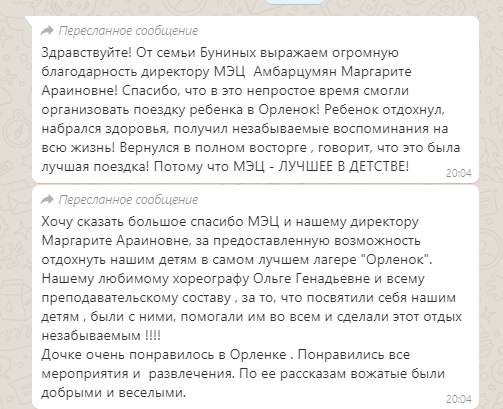Click the "!!!!" exclamation marks after незабываемым
Image resolution: width=503 pixels, height=409 pixels.
[x=153, y=335]
